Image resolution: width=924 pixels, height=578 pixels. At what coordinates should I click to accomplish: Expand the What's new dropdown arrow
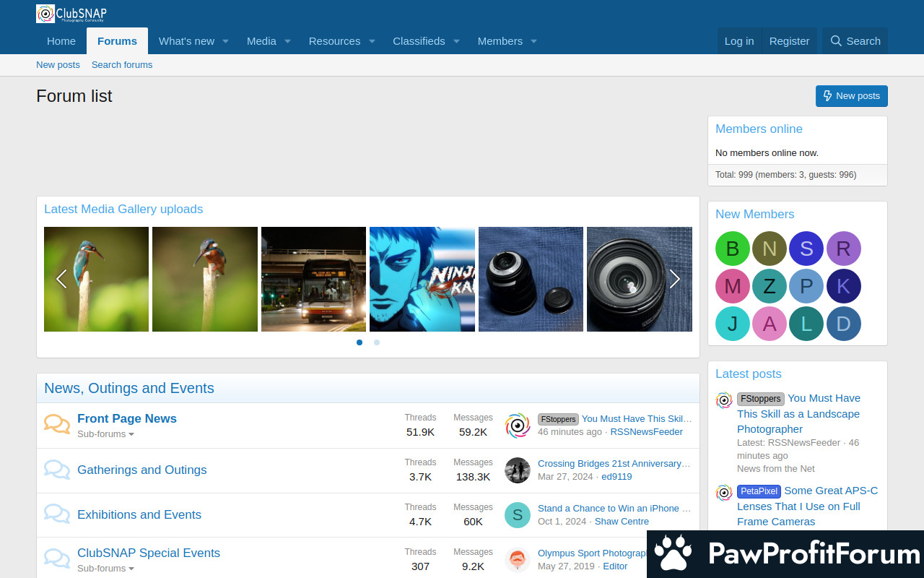click(225, 41)
